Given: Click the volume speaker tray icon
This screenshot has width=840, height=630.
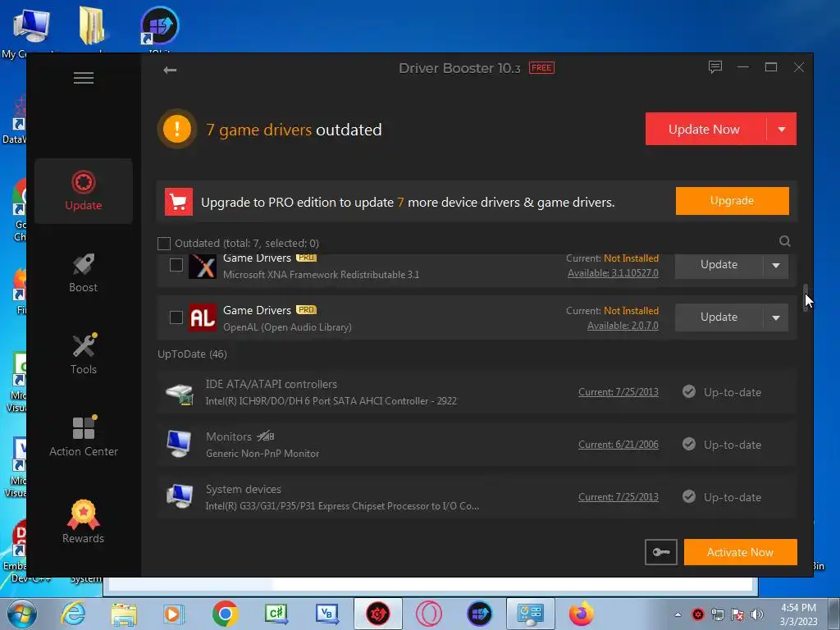Looking at the screenshot, I should click(x=757, y=614).
